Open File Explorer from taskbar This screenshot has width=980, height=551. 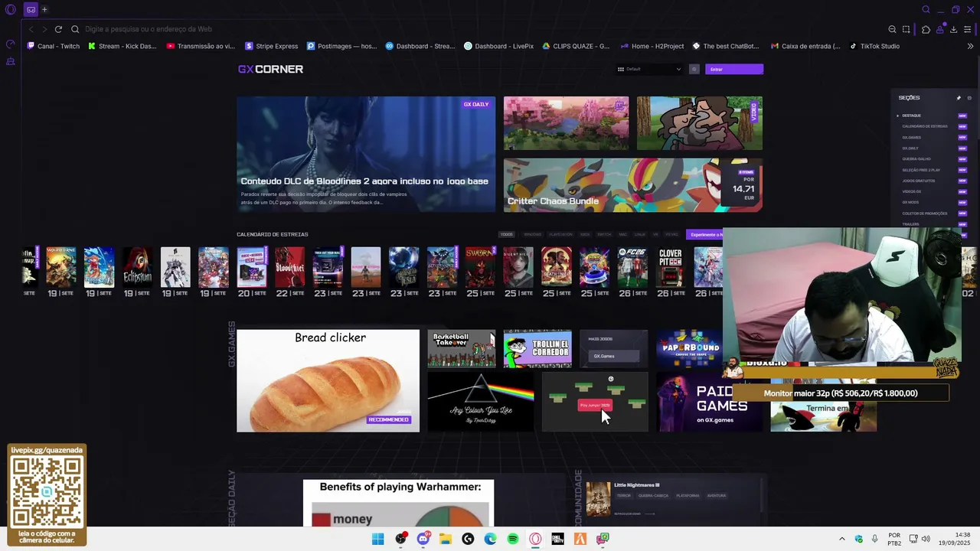[446, 539]
